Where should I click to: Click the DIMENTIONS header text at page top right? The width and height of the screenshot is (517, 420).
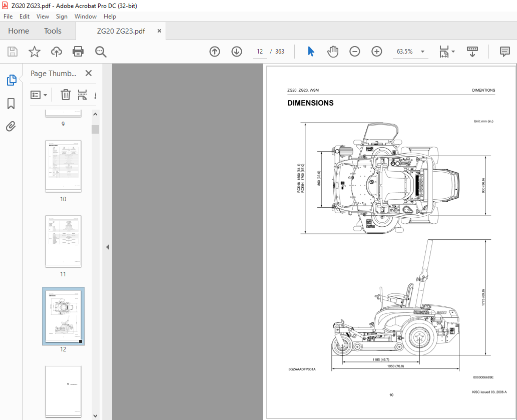click(483, 90)
